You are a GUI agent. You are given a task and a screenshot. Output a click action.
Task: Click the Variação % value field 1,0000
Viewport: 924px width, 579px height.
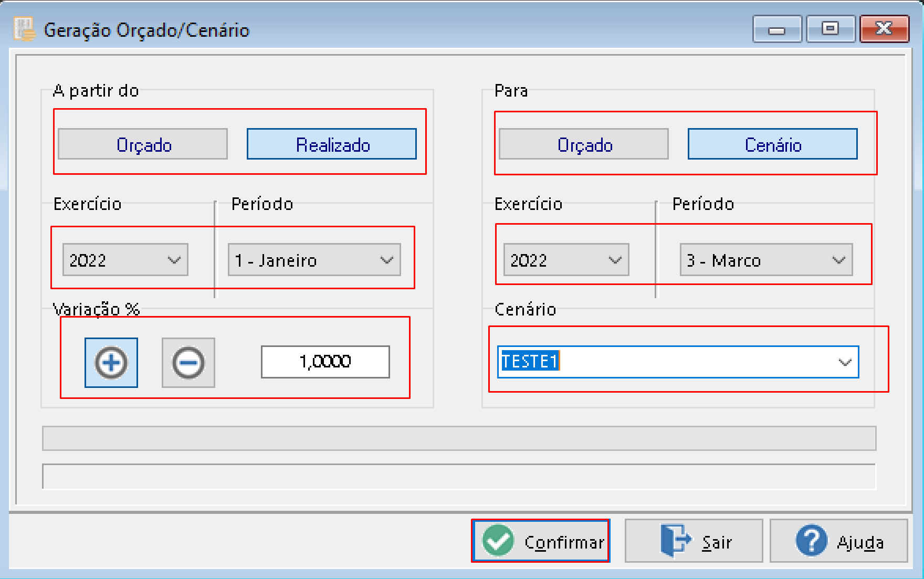click(x=325, y=362)
